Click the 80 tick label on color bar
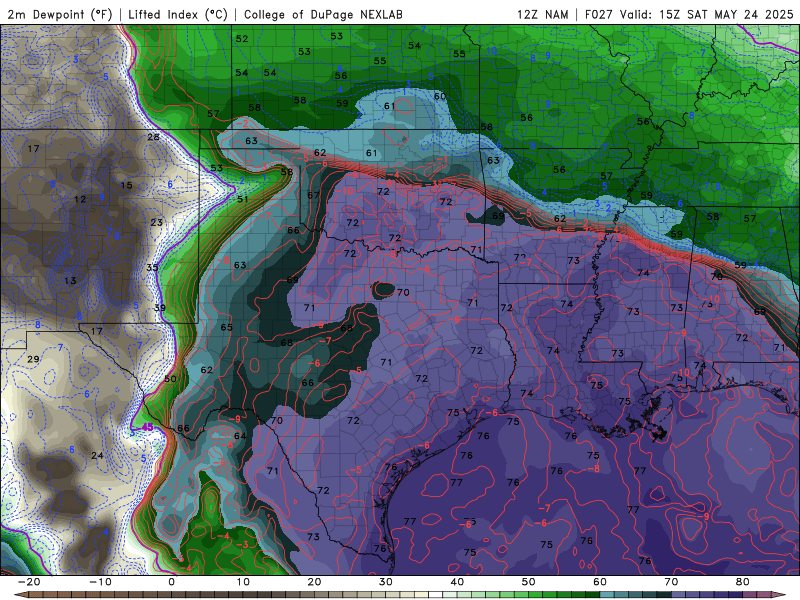The image size is (800, 600). (x=743, y=582)
